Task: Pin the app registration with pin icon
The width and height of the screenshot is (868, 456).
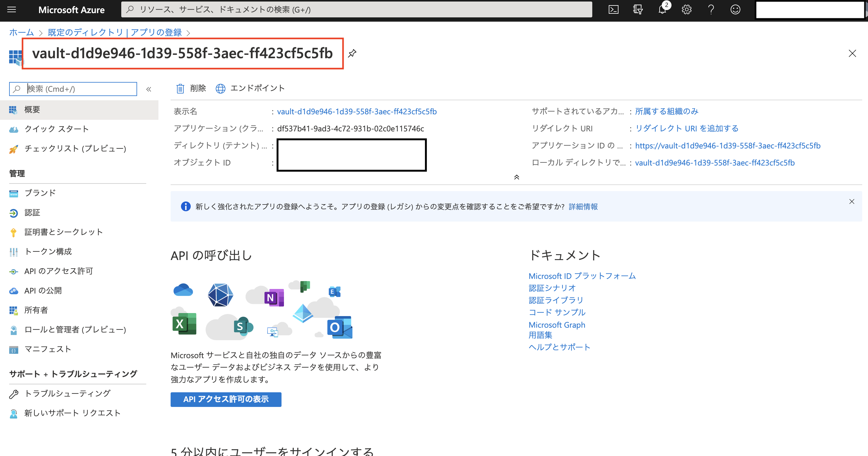Action: point(352,53)
